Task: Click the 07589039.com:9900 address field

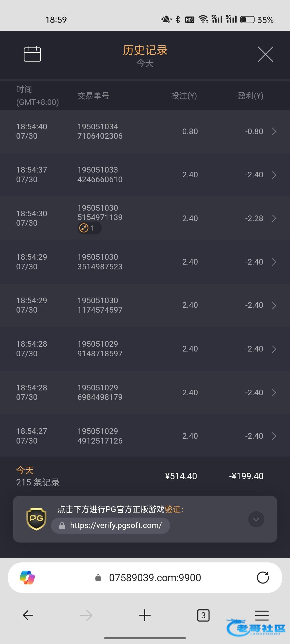Action: (x=155, y=577)
